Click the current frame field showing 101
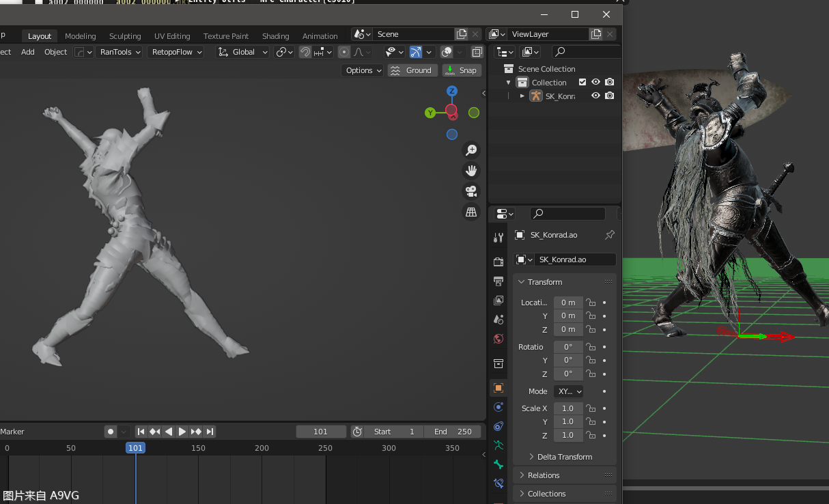This screenshot has height=504, width=829. [321, 432]
